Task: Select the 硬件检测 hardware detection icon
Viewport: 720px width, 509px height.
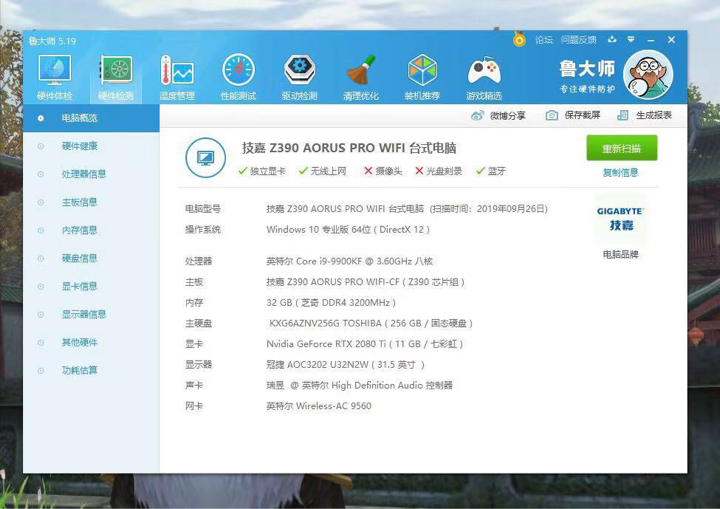Action: pyautogui.click(x=116, y=77)
